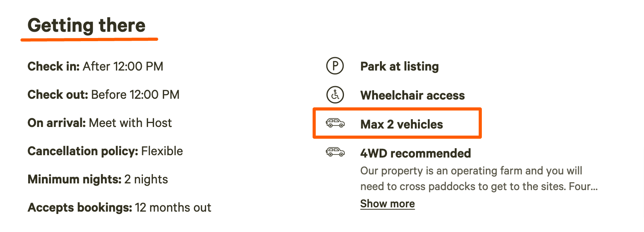Click the 4WD recommended heading
Image resolution: width=644 pixels, height=232 pixels.
416,153
